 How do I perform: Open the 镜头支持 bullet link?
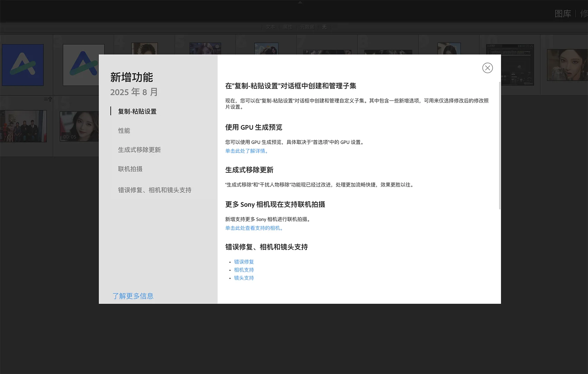[244, 278]
